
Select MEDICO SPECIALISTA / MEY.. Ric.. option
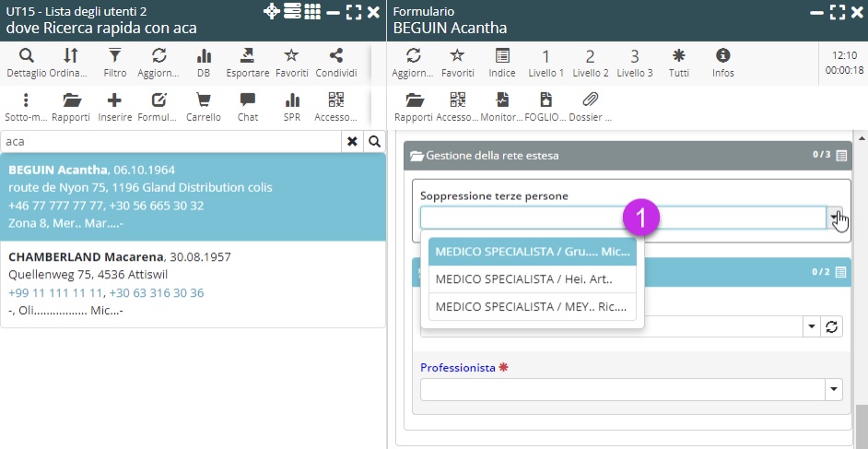pyautogui.click(x=532, y=306)
